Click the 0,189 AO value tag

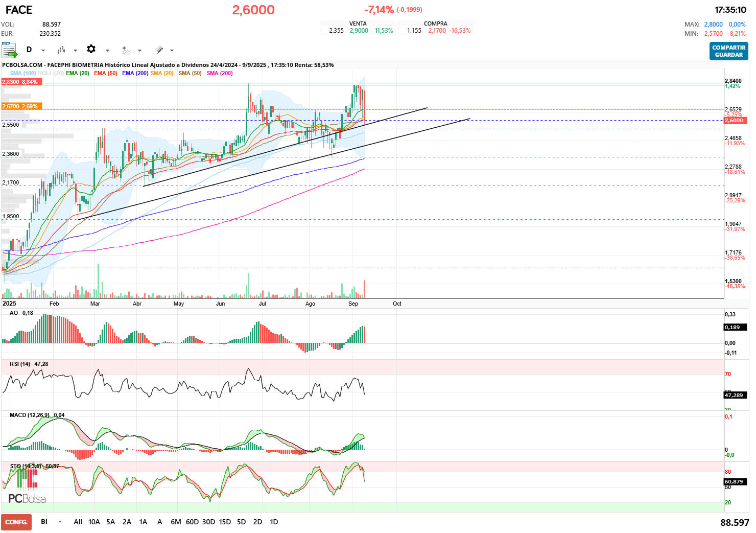(736, 327)
